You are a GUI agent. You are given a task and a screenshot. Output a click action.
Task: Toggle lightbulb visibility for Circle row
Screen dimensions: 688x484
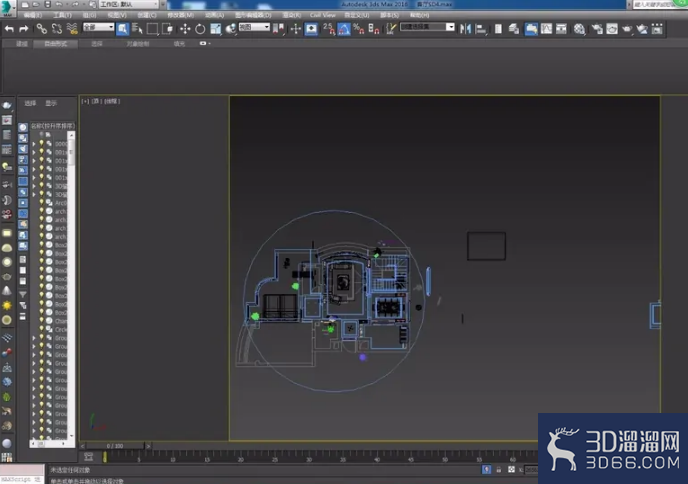pos(42,329)
